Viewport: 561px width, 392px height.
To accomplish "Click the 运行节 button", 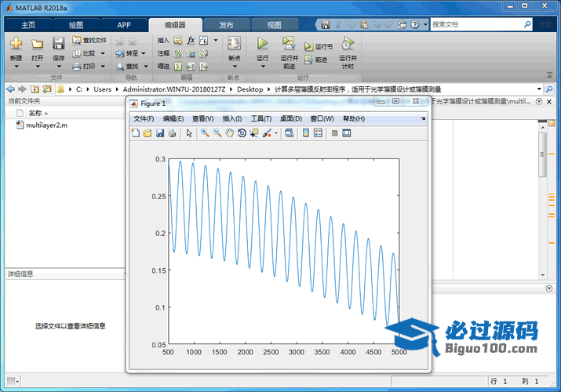I will (x=319, y=46).
